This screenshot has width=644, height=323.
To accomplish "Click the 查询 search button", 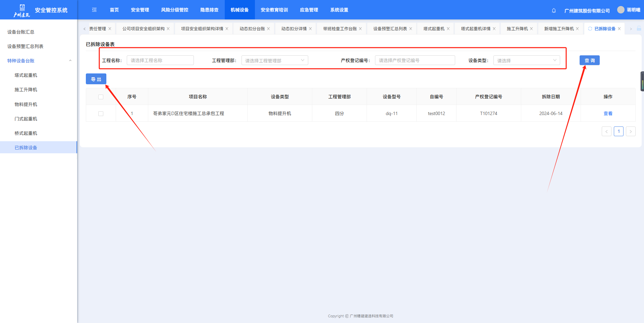I will 589,60.
